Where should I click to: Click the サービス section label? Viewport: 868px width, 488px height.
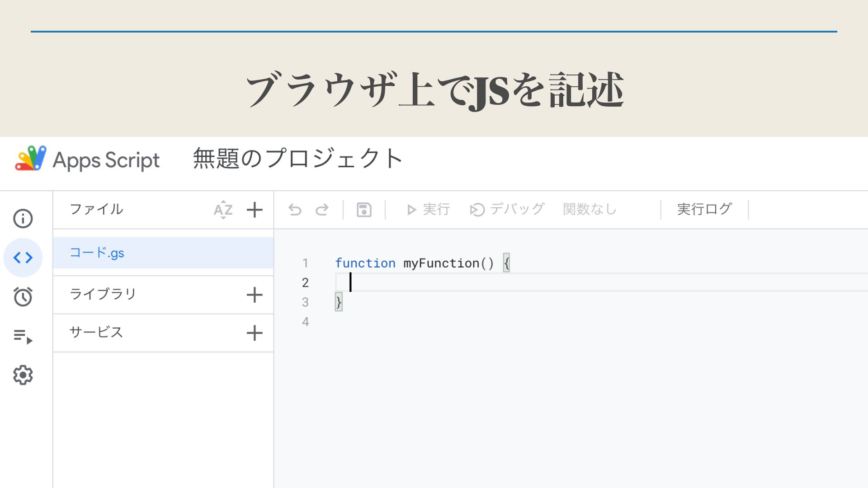click(x=96, y=332)
